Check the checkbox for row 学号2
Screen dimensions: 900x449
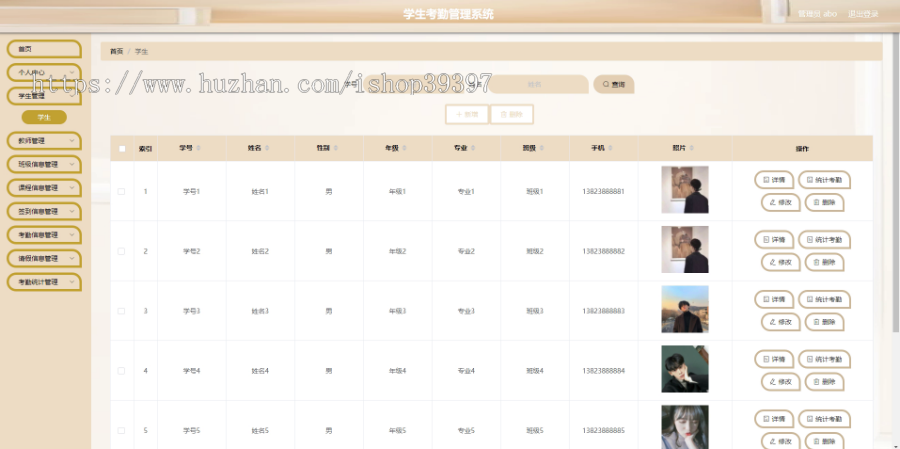121,251
